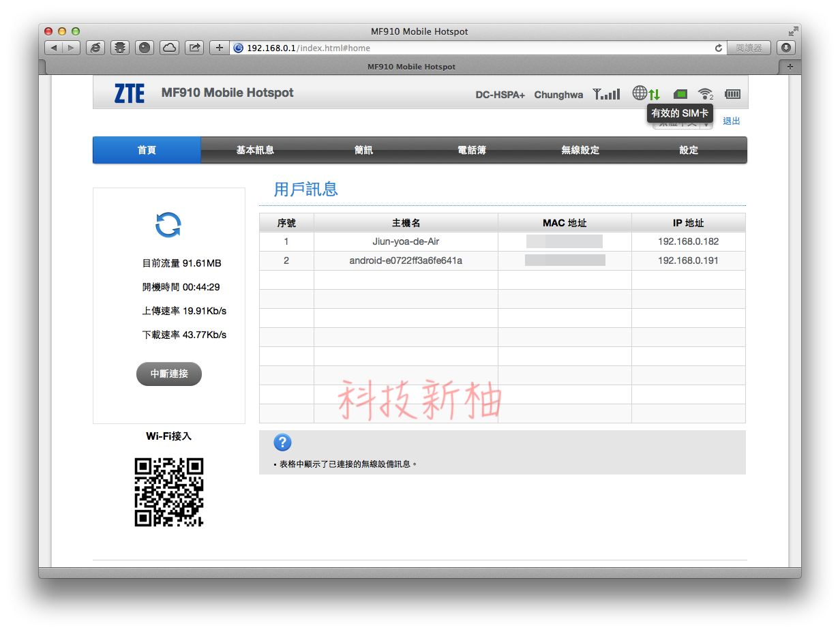Image resolution: width=840 pixels, height=632 pixels.
Task: Click the address bar URL field
Action: tap(477, 48)
